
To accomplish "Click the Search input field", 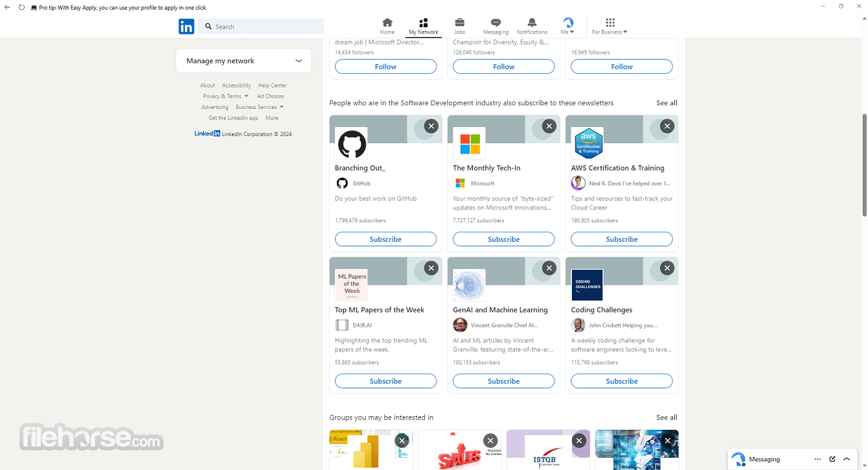I will pyautogui.click(x=262, y=27).
